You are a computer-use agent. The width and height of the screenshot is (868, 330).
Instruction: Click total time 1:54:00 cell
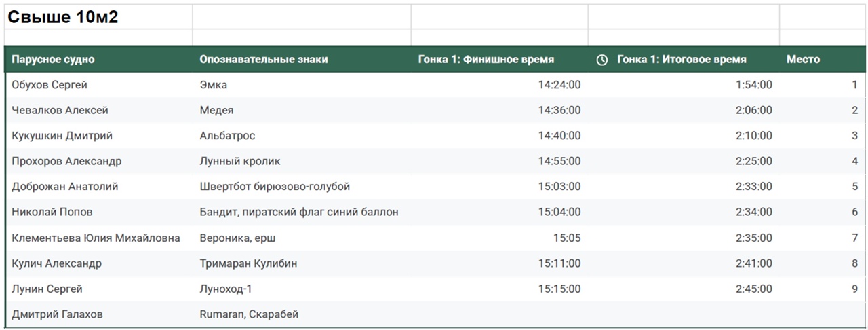point(753,85)
